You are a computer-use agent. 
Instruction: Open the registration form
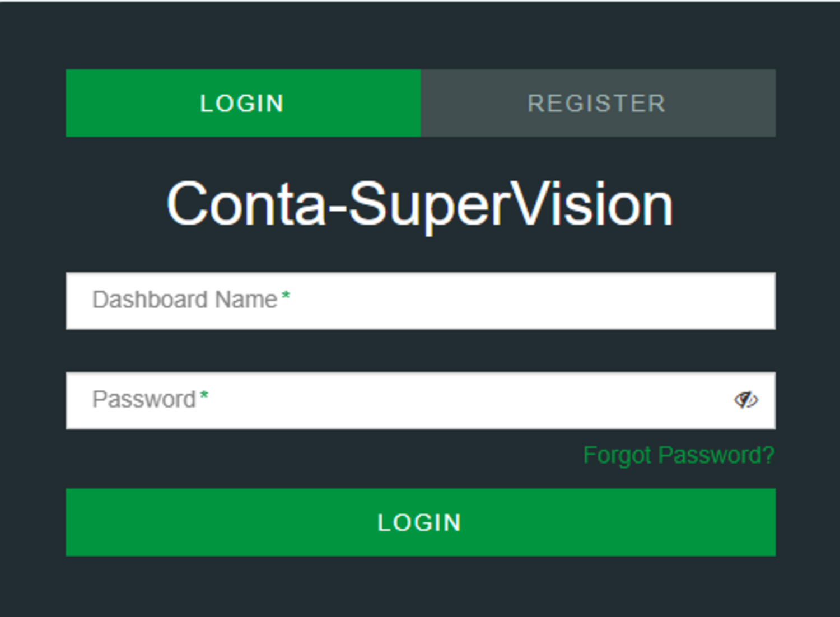(597, 103)
